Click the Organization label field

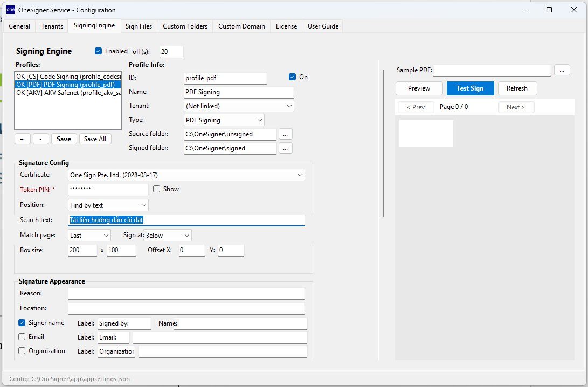(116, 351)
